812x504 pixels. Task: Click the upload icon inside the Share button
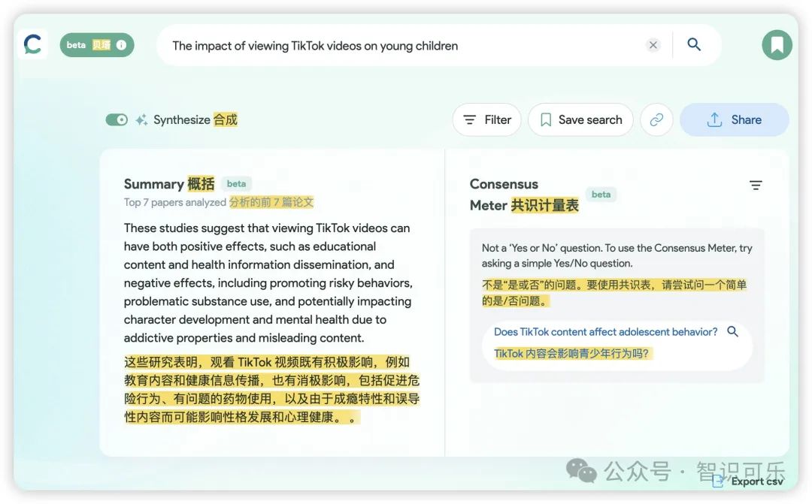pyautogui.click(x=715, y=119)
